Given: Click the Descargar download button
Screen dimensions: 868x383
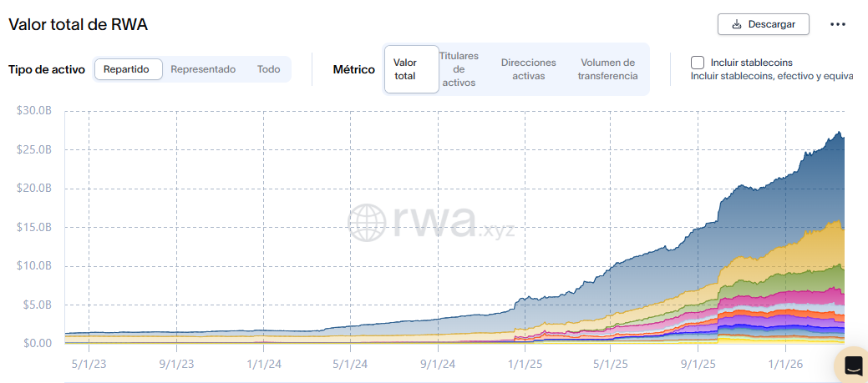Looking at the screenshot, I should click(764, 24).
